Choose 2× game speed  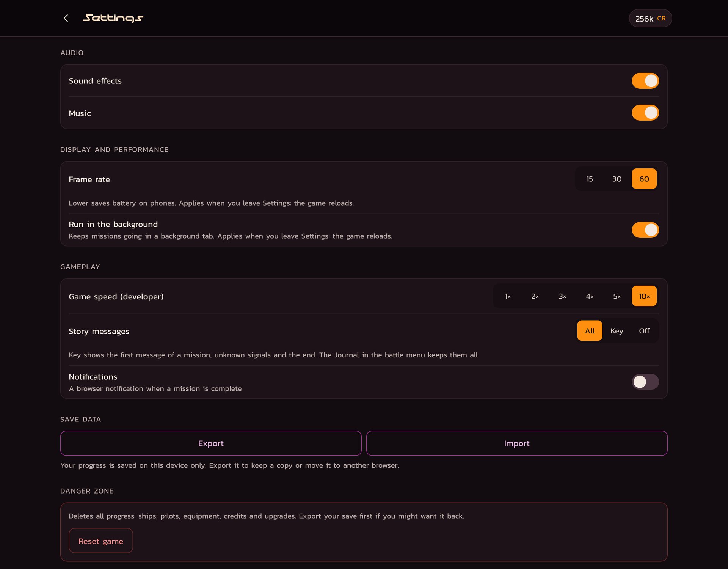point(535,296)
